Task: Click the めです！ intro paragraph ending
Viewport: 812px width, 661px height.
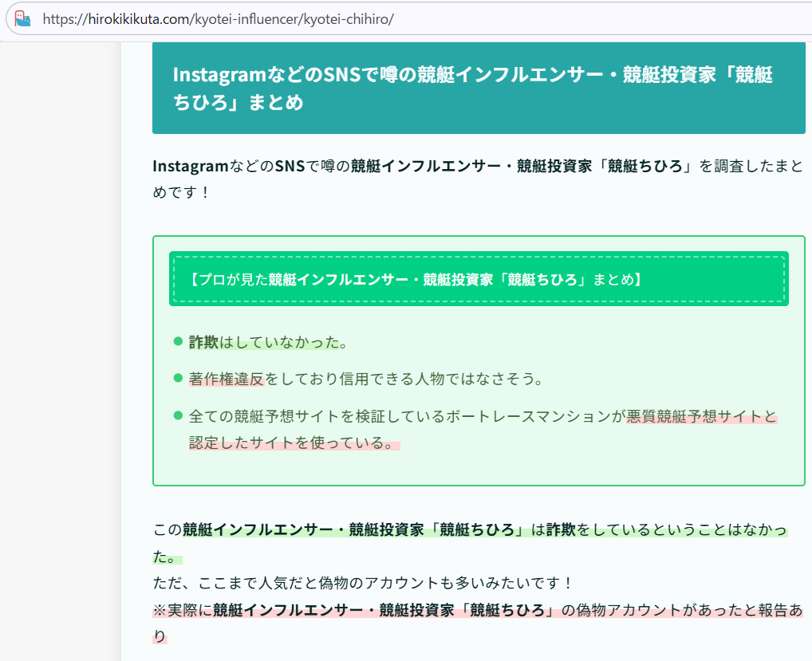Action: pyautogui.click(x=181, y=192)
